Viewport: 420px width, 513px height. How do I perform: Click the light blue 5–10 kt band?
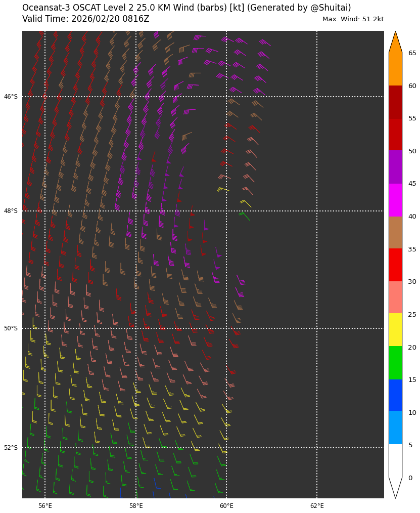tap(395, 427)
